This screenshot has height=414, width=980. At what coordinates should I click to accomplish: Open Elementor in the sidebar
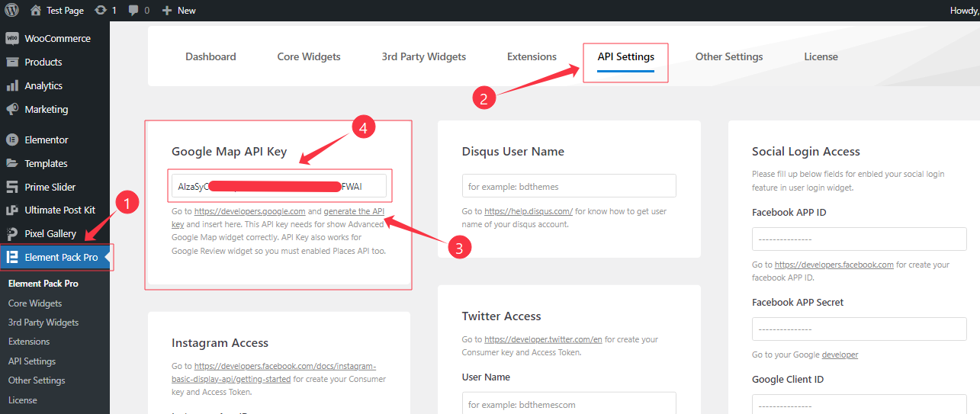point(46,140)
